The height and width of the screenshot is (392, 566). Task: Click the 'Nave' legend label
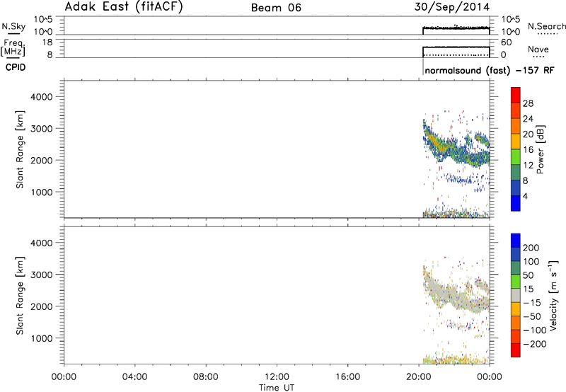click(538, 49)
